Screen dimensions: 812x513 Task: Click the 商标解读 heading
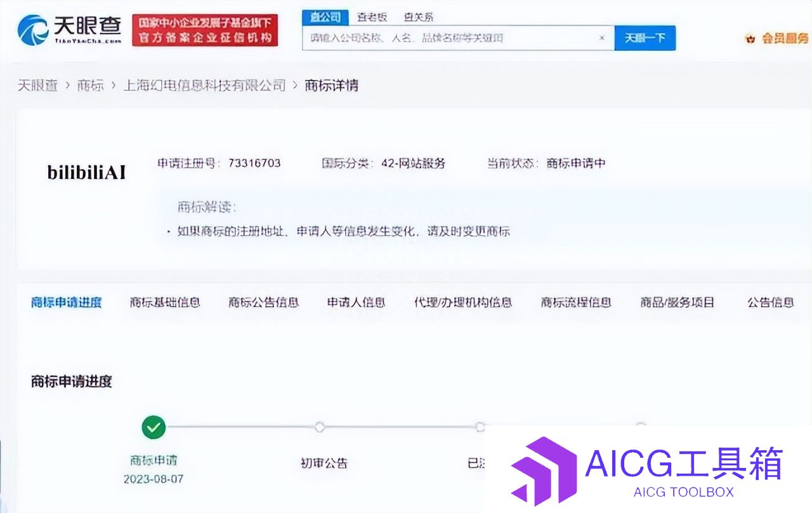point(206,207)
